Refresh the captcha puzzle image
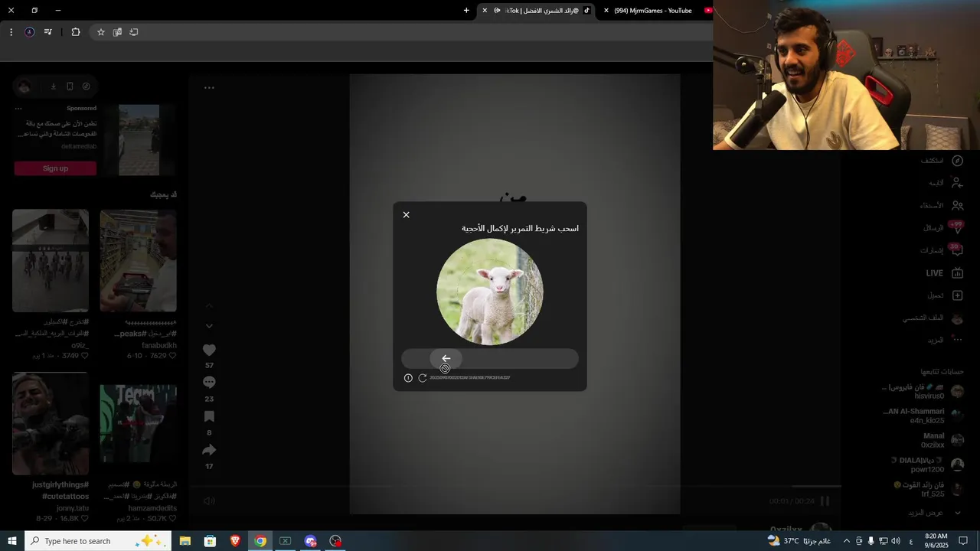This screenshot has width=980, height=551. tap(422, 378)
